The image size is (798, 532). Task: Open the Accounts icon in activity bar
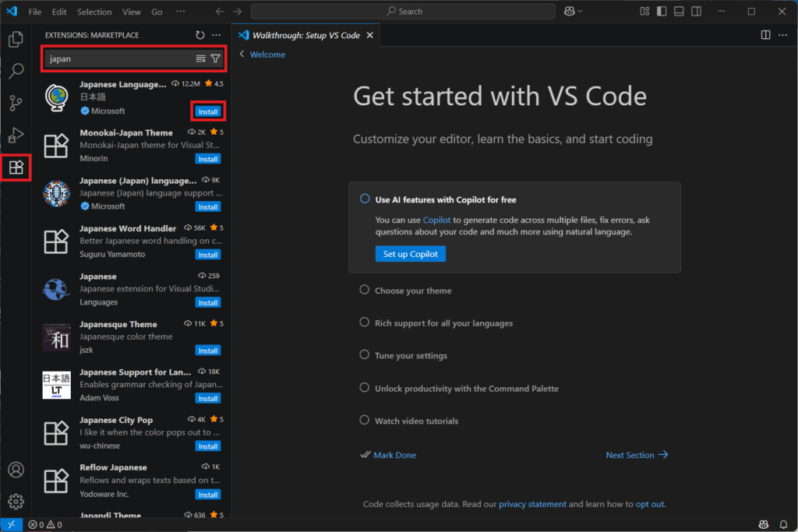click(x=16, y=470)
